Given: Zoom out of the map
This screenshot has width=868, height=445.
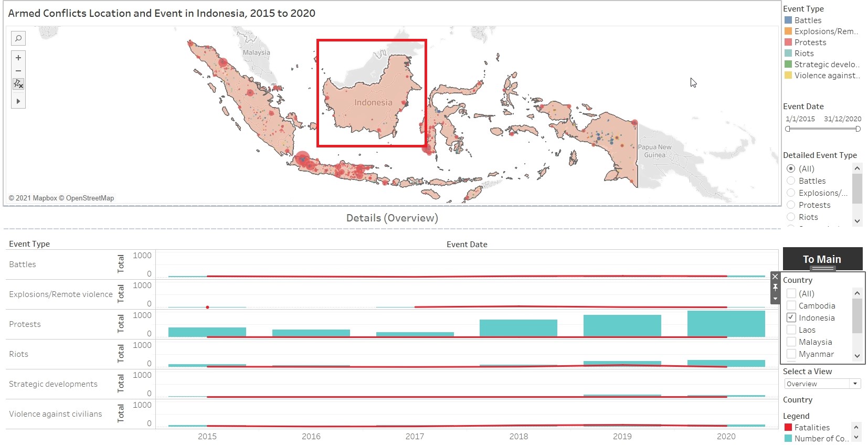Looking at the screenshot, I should point(18,71).
